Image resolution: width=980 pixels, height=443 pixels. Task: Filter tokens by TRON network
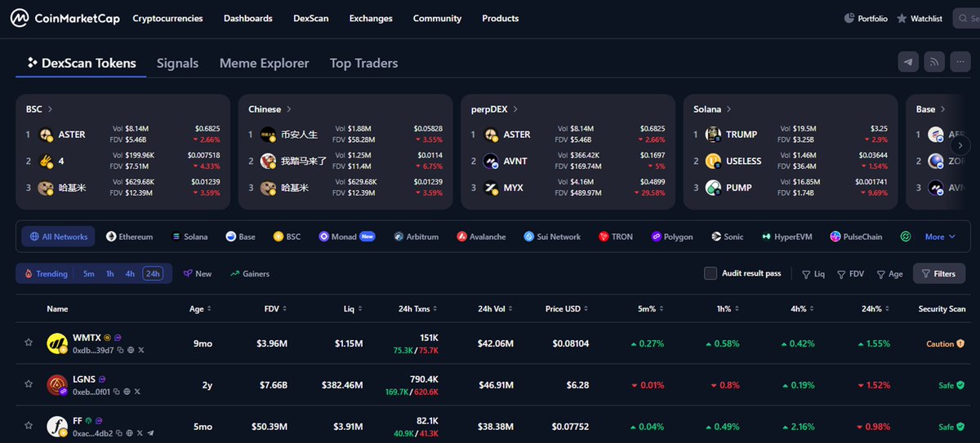click(x=615, y=237)
